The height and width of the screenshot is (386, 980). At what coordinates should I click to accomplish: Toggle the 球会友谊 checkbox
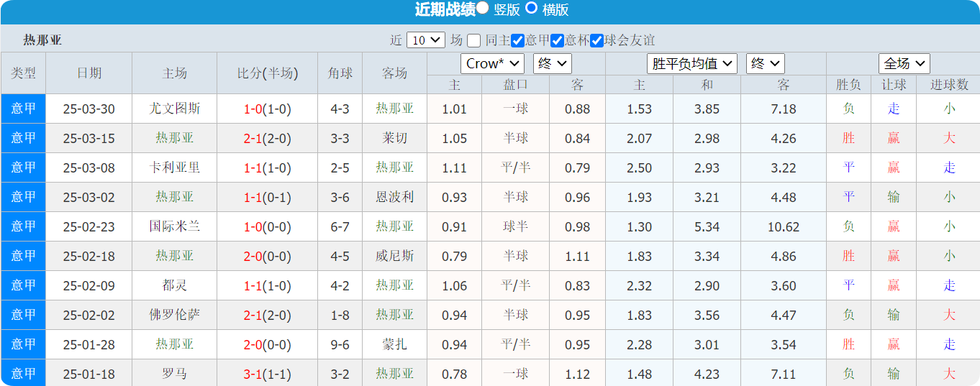pyautogui.click(x=596, y=41)
